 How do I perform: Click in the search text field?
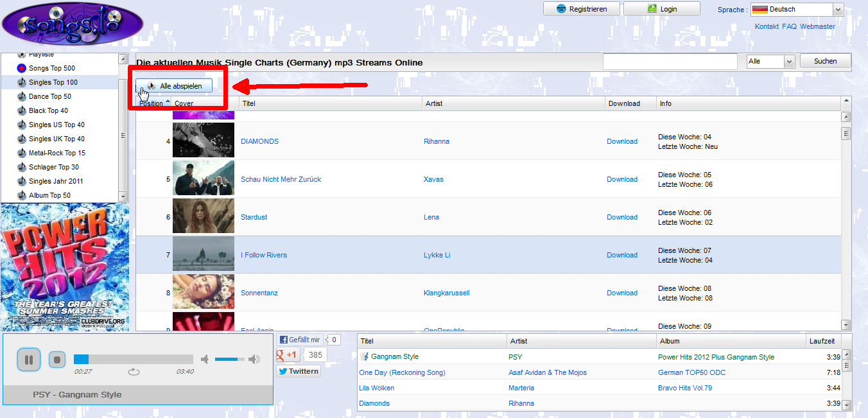pyautogui.click(x=670, y=61)
